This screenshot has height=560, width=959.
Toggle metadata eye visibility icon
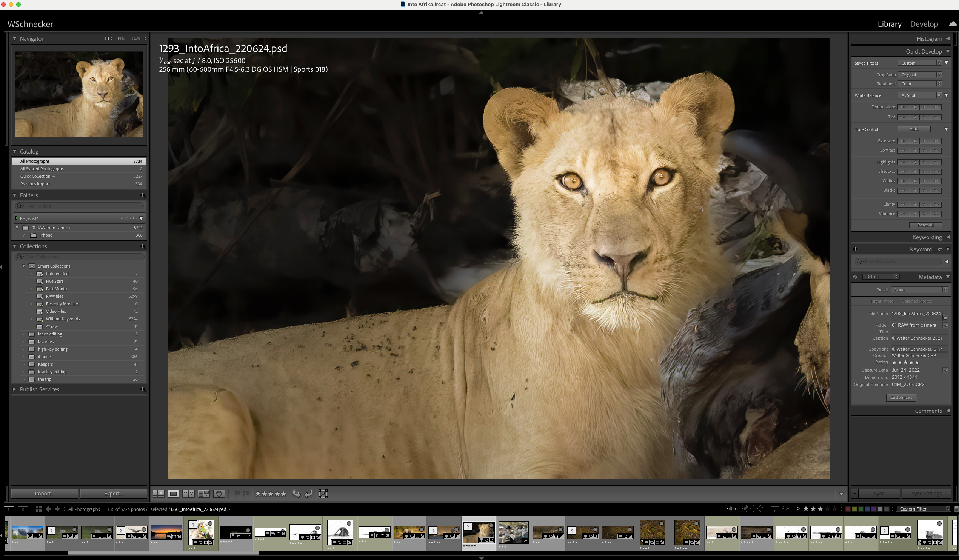click(855, 277)
